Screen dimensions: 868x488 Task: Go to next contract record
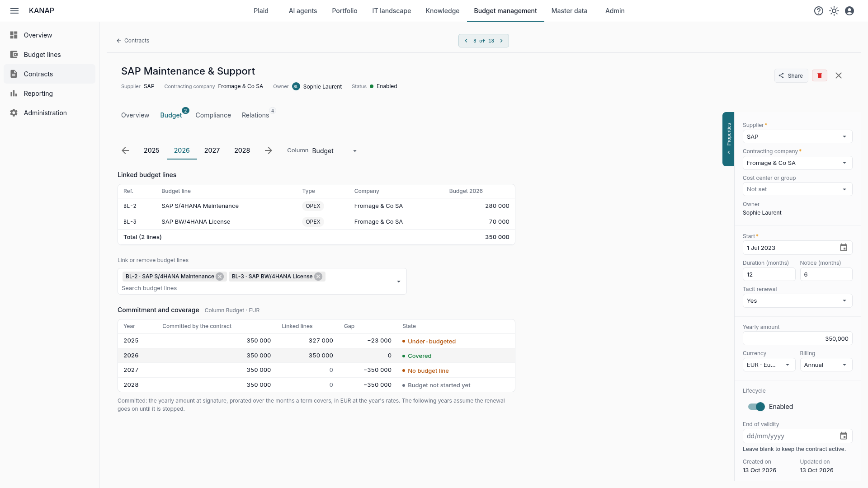[x=501, y=41]
